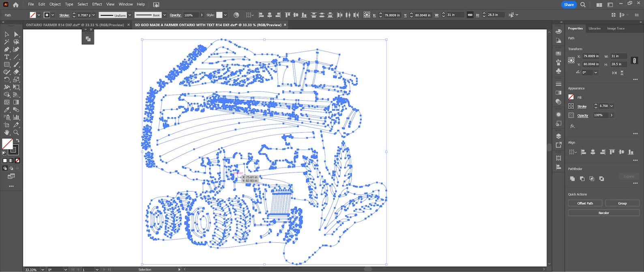
Task: Toggle constrain width and height proportions link
Action: pos(634,60)
